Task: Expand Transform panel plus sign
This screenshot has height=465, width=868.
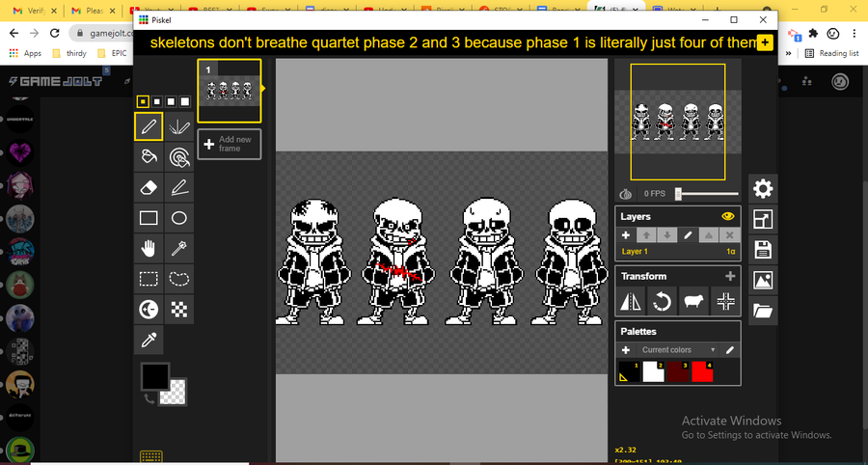Action: tap(730, 276)
